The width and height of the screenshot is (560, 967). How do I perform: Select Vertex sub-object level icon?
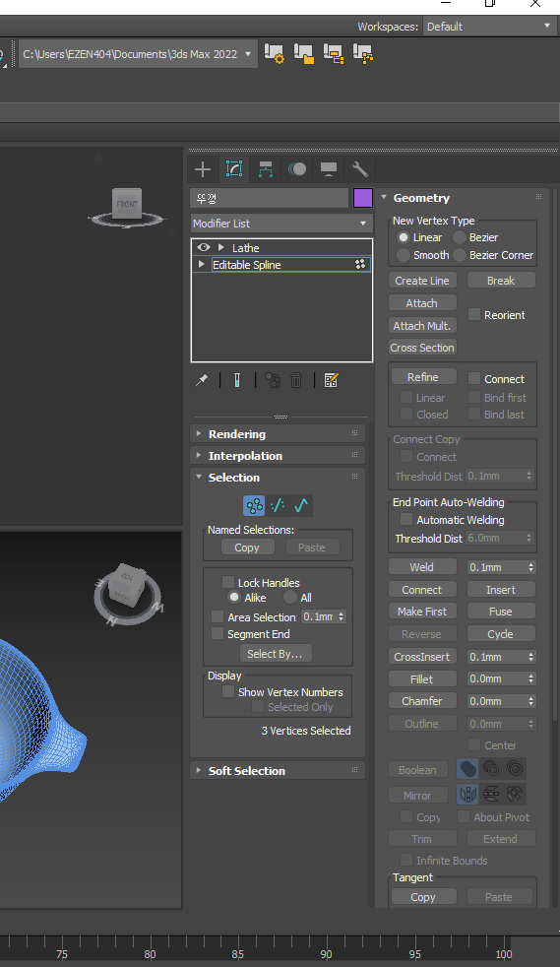pos(255,506)
